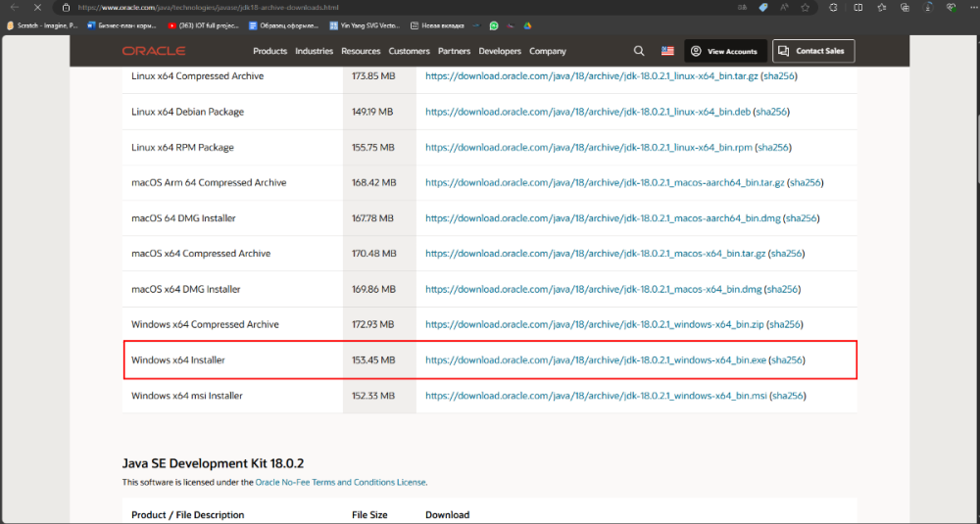Click the WhatsApp bookmark icon

493,25
